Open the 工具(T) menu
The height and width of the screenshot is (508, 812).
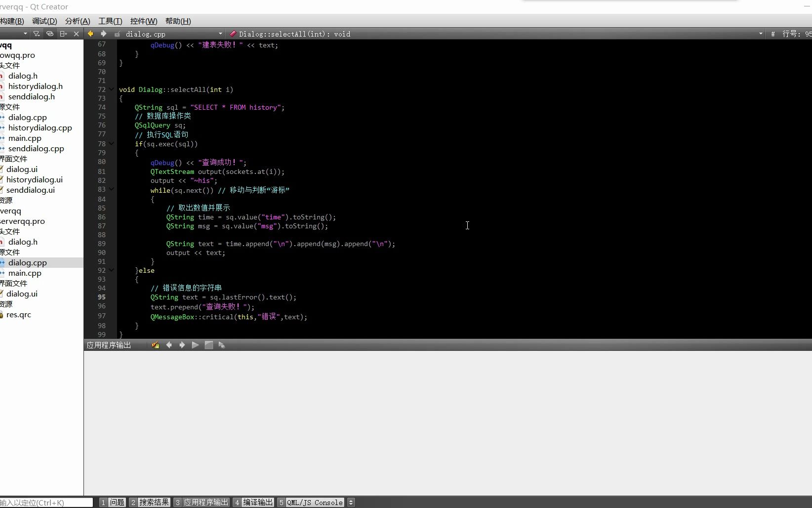(x=110, y=21)
